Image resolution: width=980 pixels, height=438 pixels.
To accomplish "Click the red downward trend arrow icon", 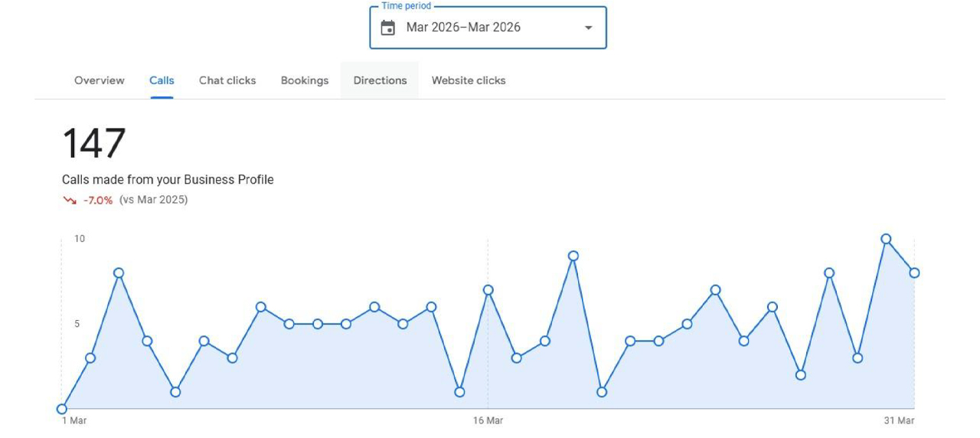I will 70,200.
